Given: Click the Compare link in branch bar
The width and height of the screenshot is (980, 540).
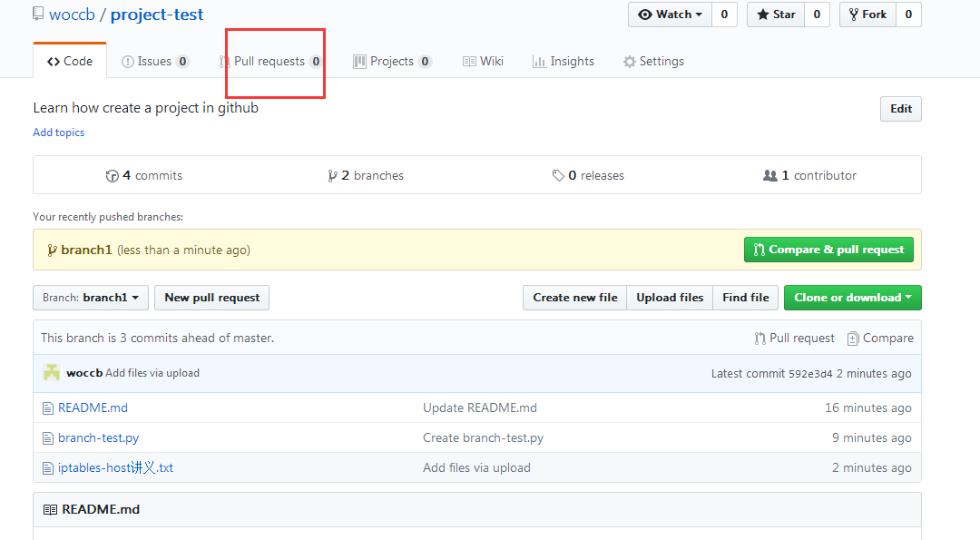Looking at the screenshot, I should [x=880, y=339].
